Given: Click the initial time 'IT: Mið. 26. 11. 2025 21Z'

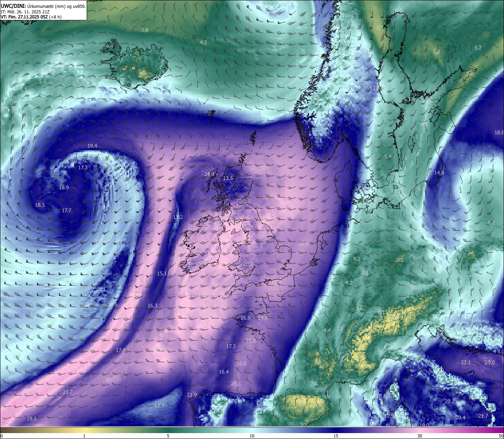Looking at the screenshot, I should tap(25, 12).
